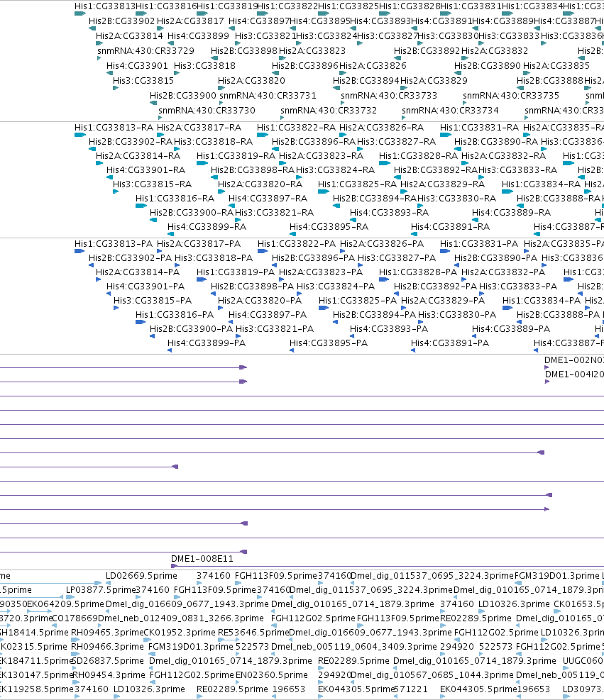Click EST label LD02669.5prime
The height and width of the screenshot is (700, 604).
(141, 576)
